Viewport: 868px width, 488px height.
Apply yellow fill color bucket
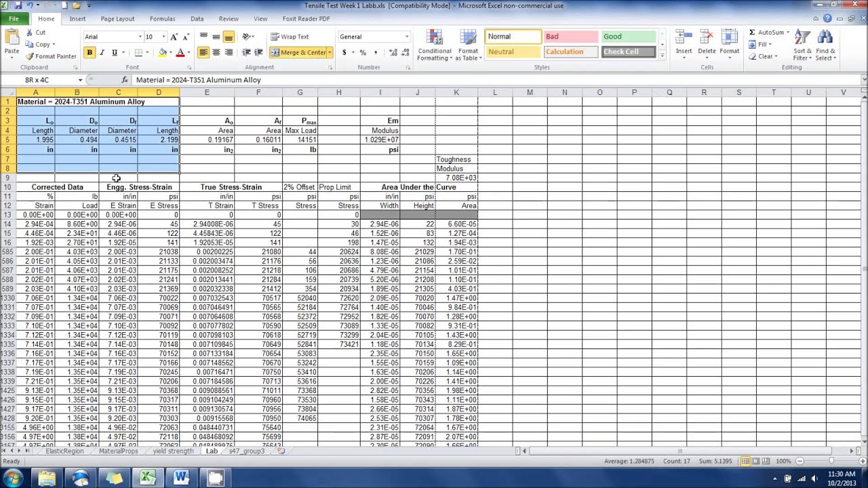coord(162,52)
